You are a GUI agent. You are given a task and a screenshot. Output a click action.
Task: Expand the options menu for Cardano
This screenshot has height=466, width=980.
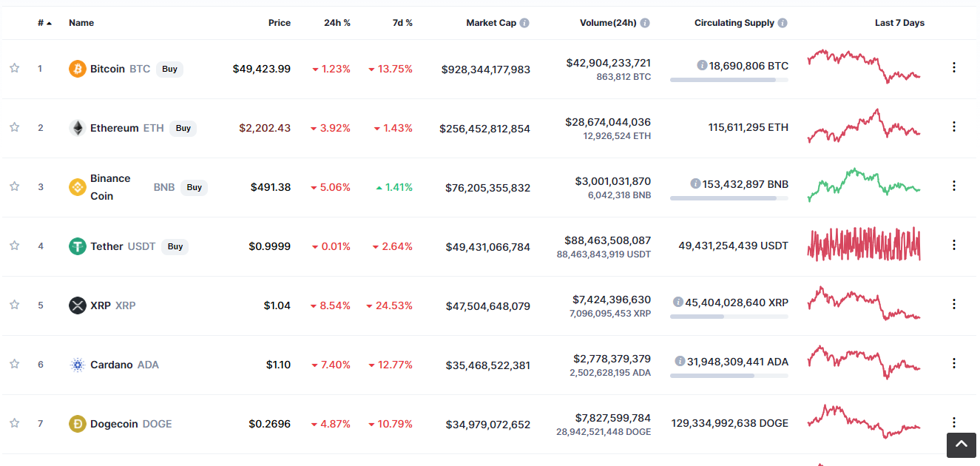pyautogui.click(x=954, y=363)
